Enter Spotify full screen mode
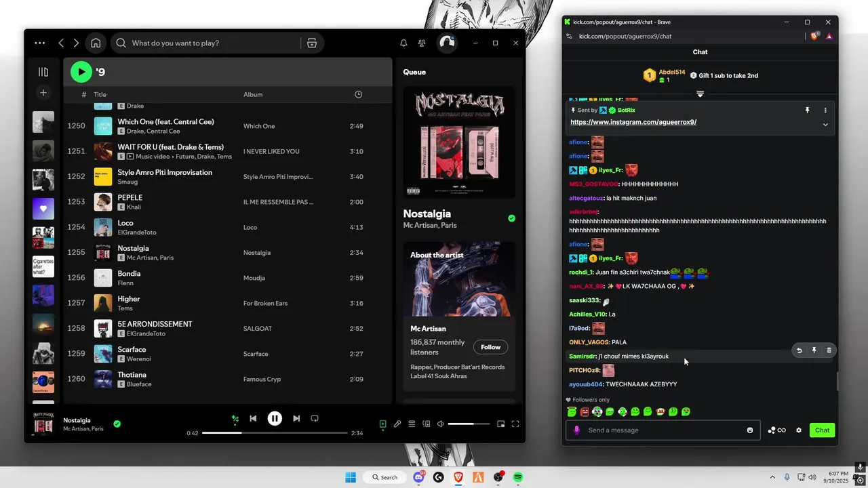The height and width of the screenshot is (488, 868). (515, 424)
